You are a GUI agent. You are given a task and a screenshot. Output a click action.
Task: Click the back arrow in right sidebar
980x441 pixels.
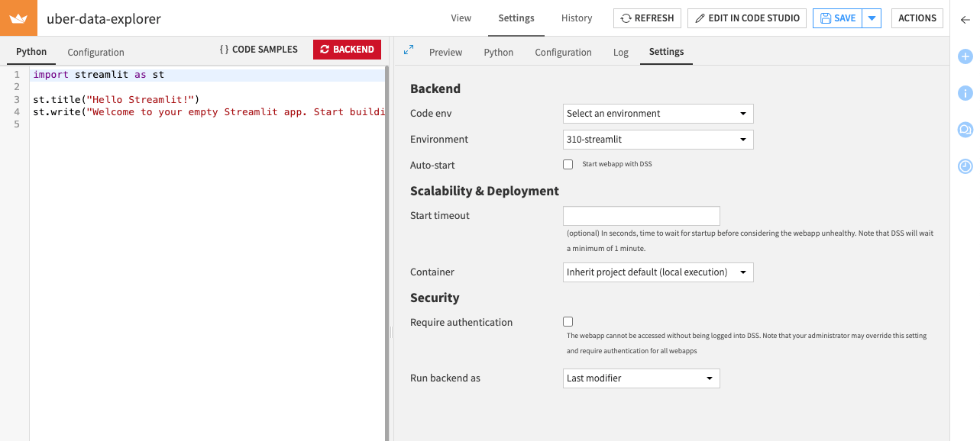(965, 20)
